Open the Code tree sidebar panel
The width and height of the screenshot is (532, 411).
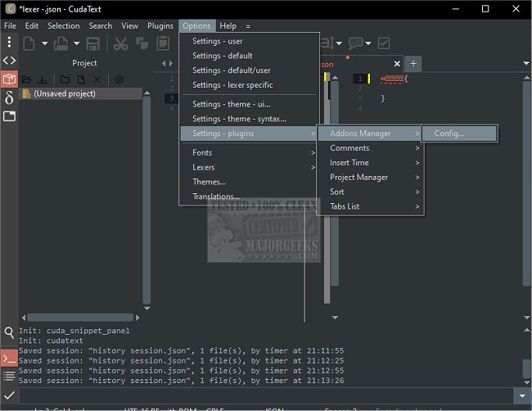pos(9,60)
